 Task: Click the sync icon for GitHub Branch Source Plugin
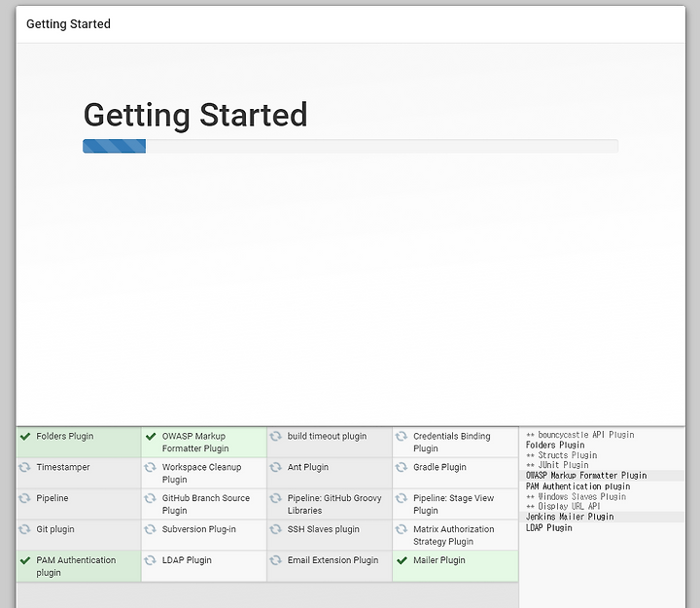coord(150,498)
